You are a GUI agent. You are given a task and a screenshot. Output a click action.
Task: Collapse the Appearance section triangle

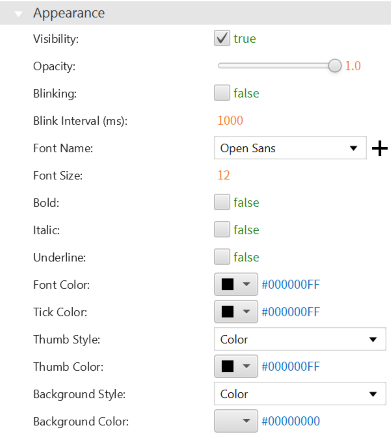pyautogui.click(x=19, y=14)
